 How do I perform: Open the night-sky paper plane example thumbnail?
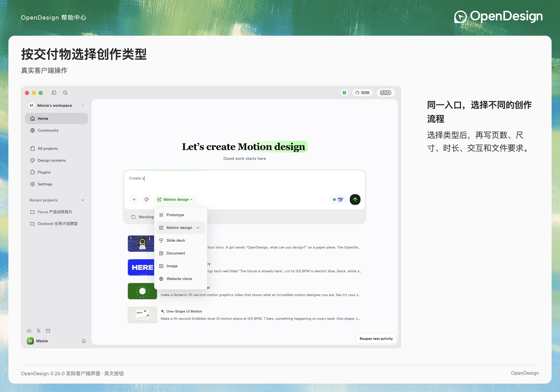(x=141, y=244)
